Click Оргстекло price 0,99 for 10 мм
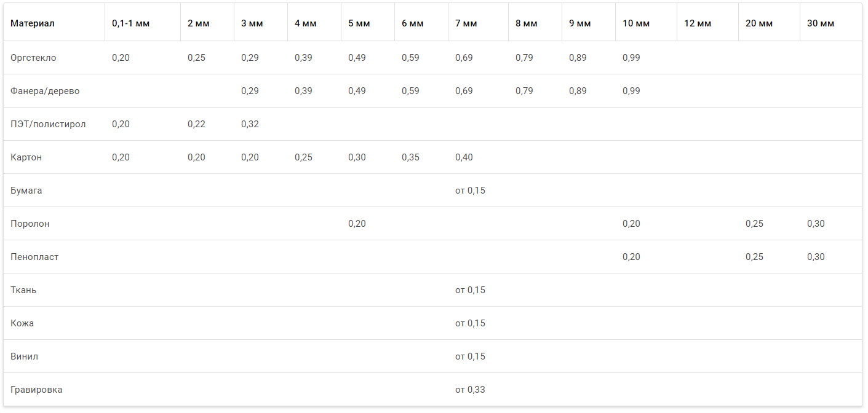The width and height of the screenshot is (868, 413). pyautogui.click(x=631, y=58)
